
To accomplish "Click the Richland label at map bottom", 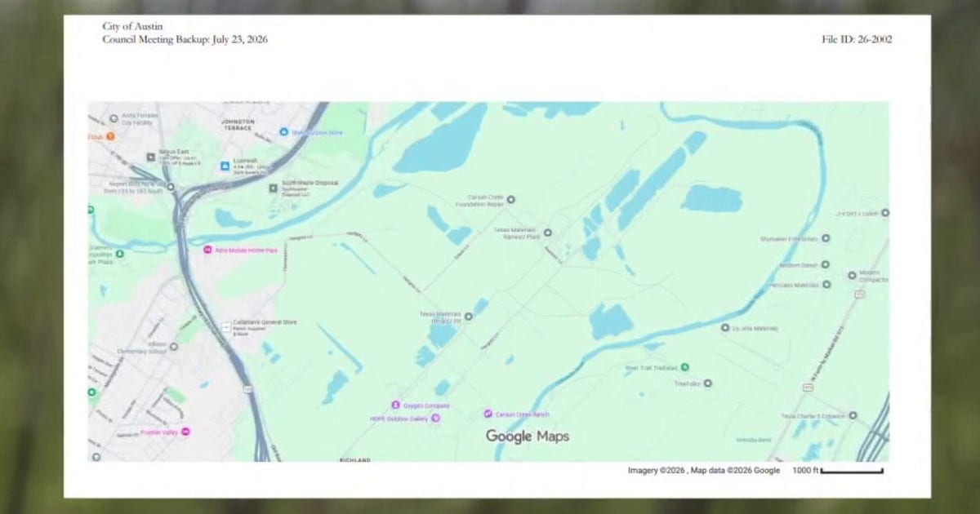I will coord(355,459).
